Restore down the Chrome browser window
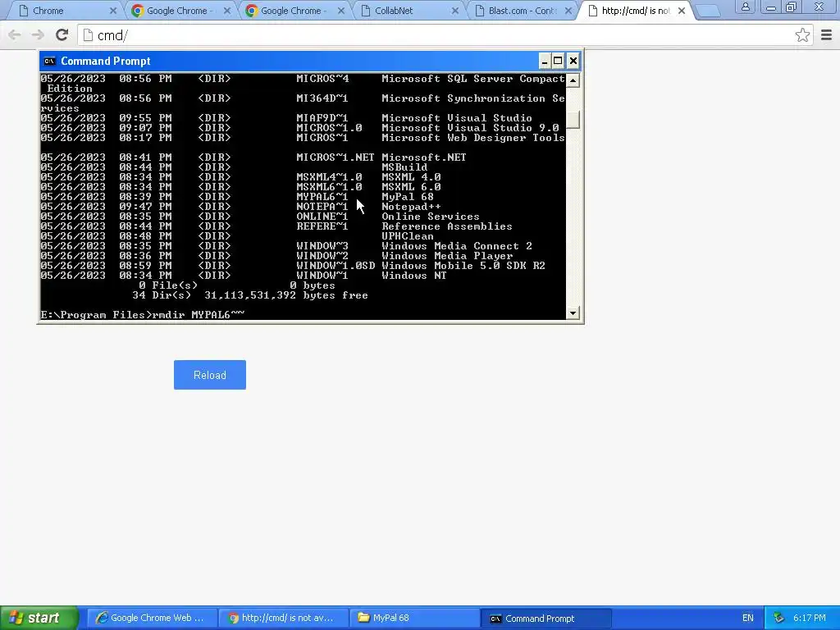840x630 pixels. (x=792, y=7)
